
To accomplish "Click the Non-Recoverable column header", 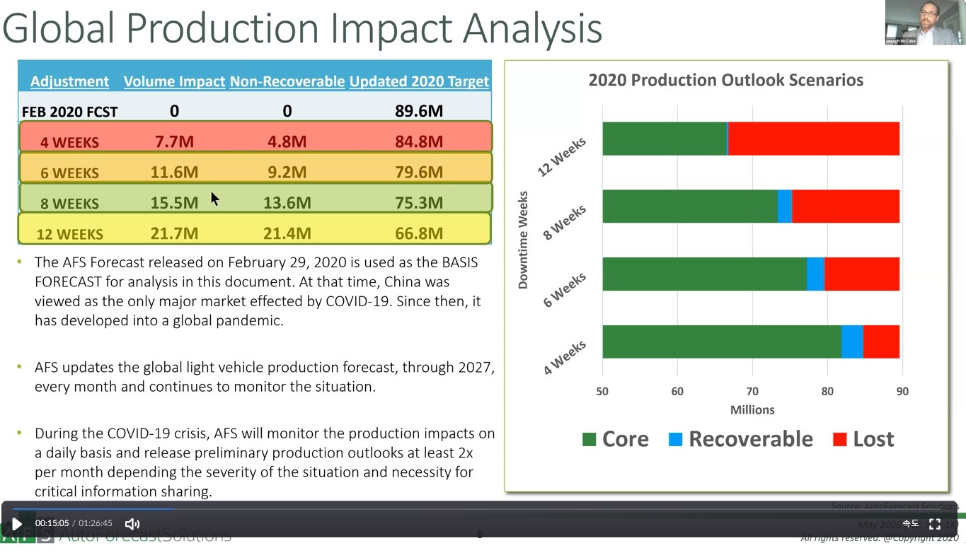I will (287, 81).
